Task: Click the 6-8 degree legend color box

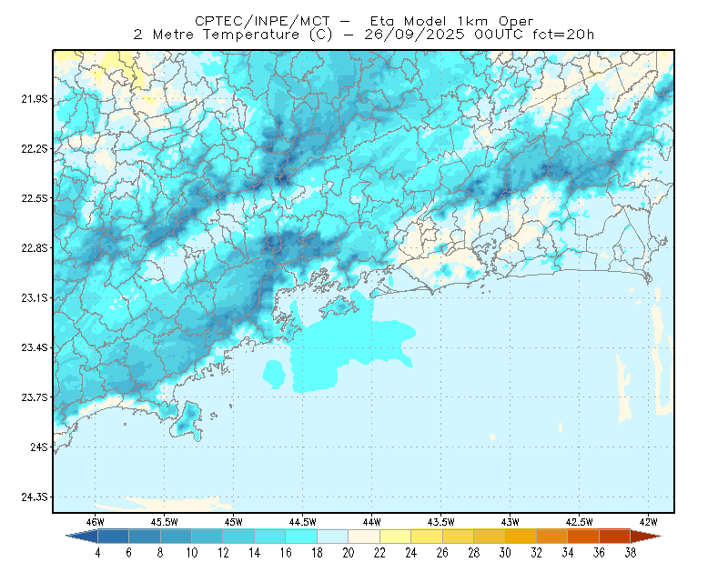Action: pos(145,537)
